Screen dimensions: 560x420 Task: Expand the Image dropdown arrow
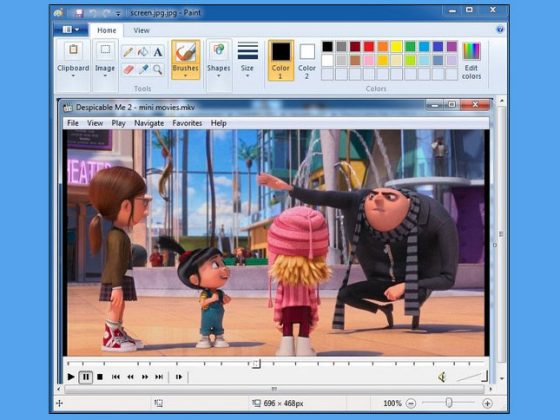pyautogui.click(x=105, y=76)
